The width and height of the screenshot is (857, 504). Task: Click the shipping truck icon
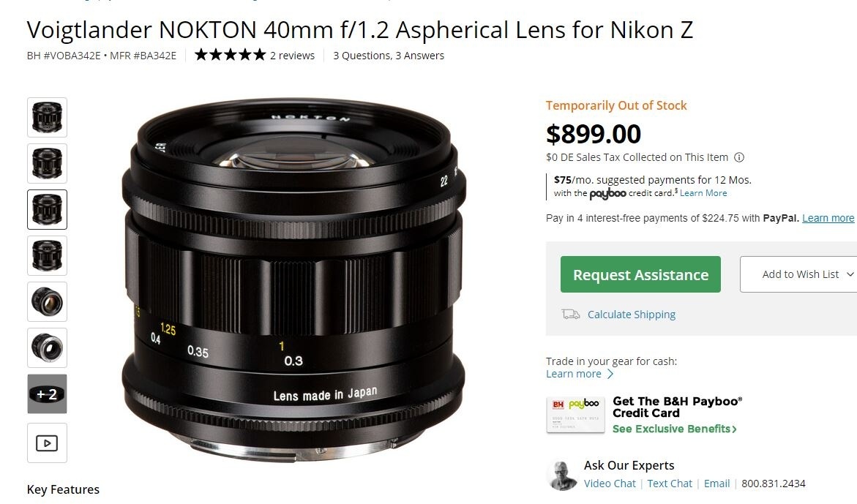click(x=571, y=314)
